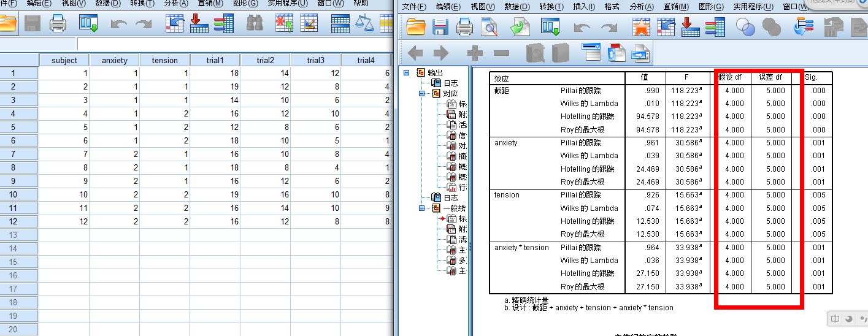Undo icon in Data Editor toolbar
The width and height of the screenshot is (868, 336).
[118, 25]
